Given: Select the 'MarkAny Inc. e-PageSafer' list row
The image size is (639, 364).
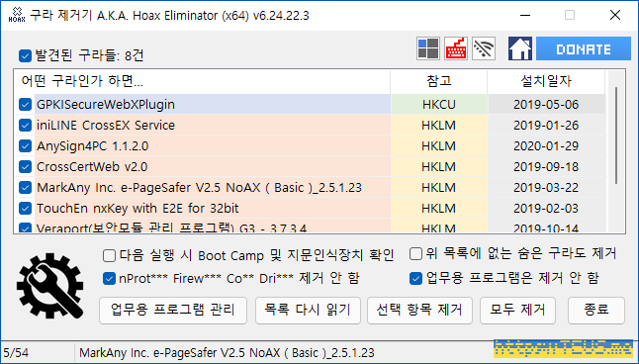Looking at the screenshot, I should (x=310, y=188).
